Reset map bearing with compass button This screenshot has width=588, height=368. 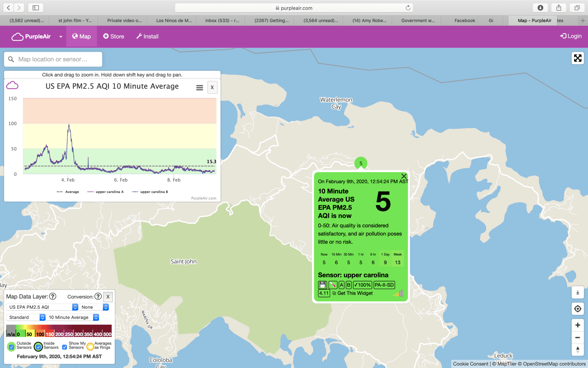coord(578,350)
